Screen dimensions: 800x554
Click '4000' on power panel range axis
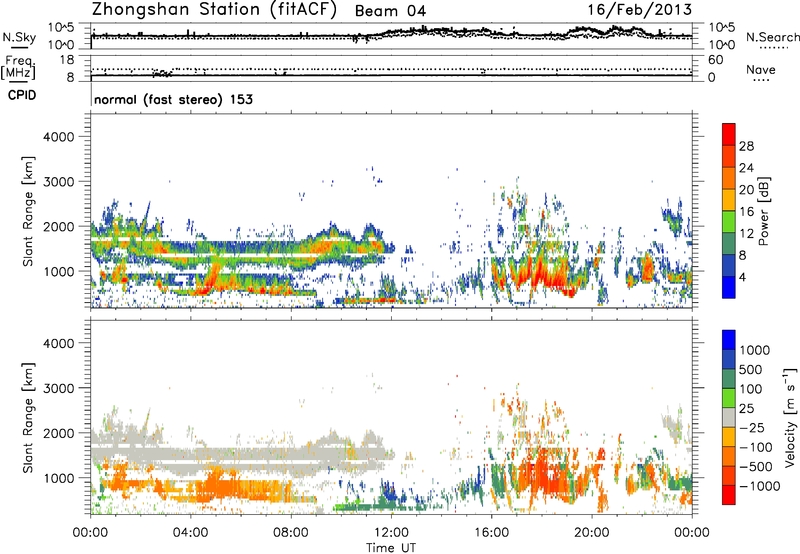click(x=58, y=137)
